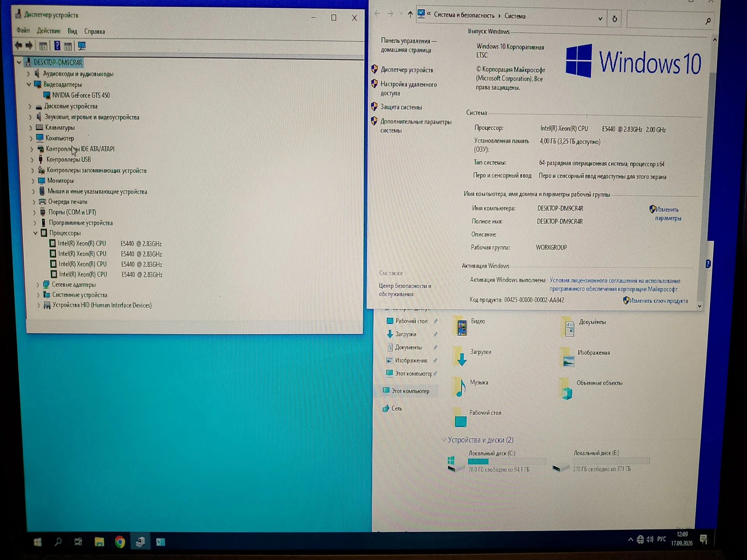Open the Файл menu
747x560 pixels.
(23, 30)
